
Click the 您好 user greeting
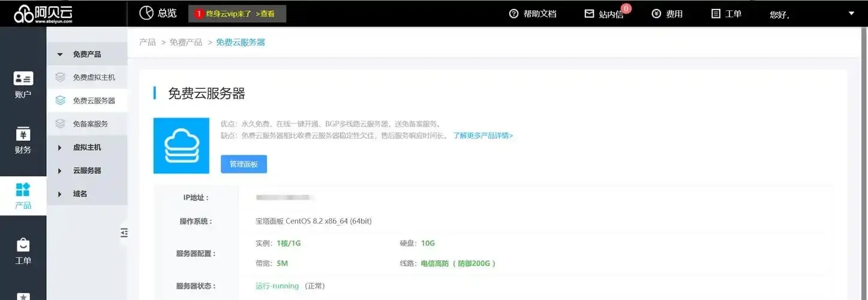click(779, 14)
